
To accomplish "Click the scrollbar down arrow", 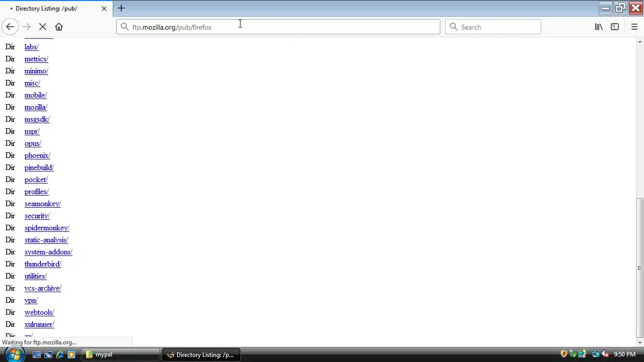I will (x=639, y=342).
